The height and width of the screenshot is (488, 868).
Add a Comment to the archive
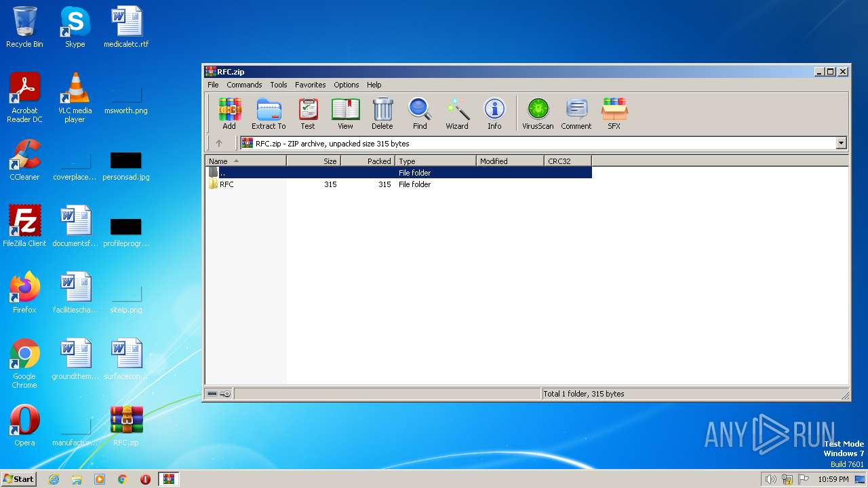click(576, 113)
